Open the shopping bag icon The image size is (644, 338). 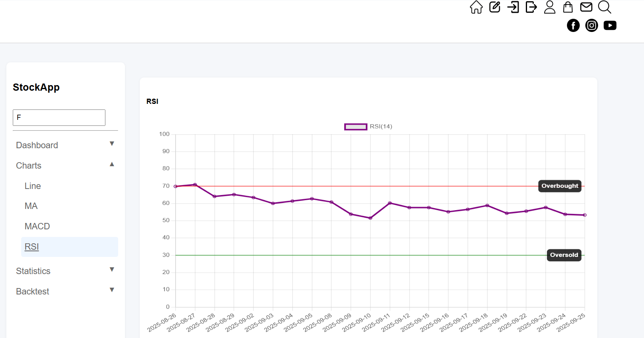568,7
